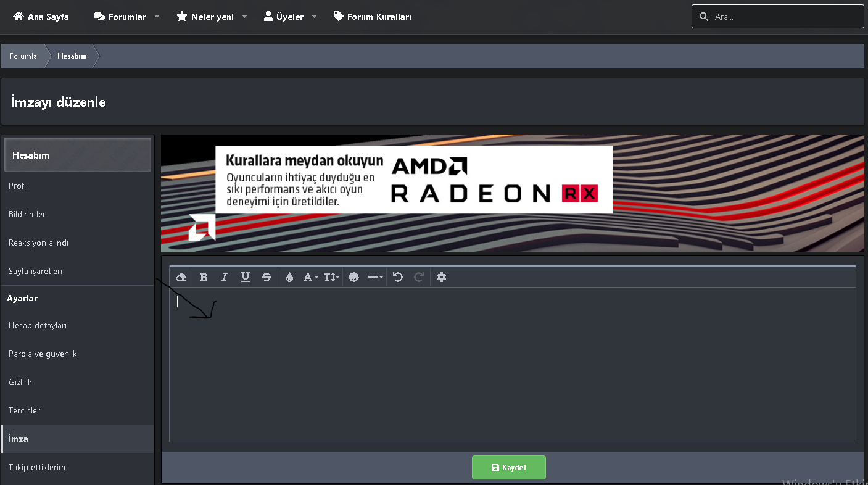Toggle underline formatting button
Image resolution: width=868 pixels, height=485 pixels.
point(246,277)
